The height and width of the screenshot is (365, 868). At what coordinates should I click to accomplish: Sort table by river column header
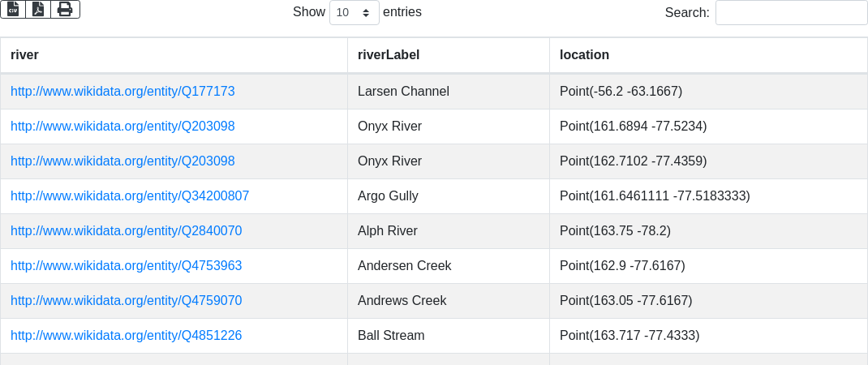coord(24,55)
